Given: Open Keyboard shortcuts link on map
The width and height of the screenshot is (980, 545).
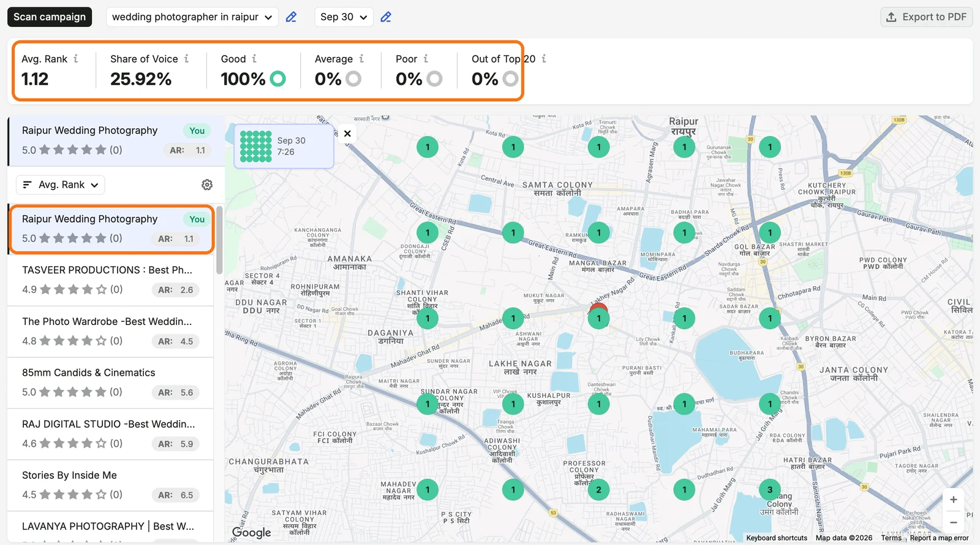Looking at the screenshot, I should click(777, 538).
